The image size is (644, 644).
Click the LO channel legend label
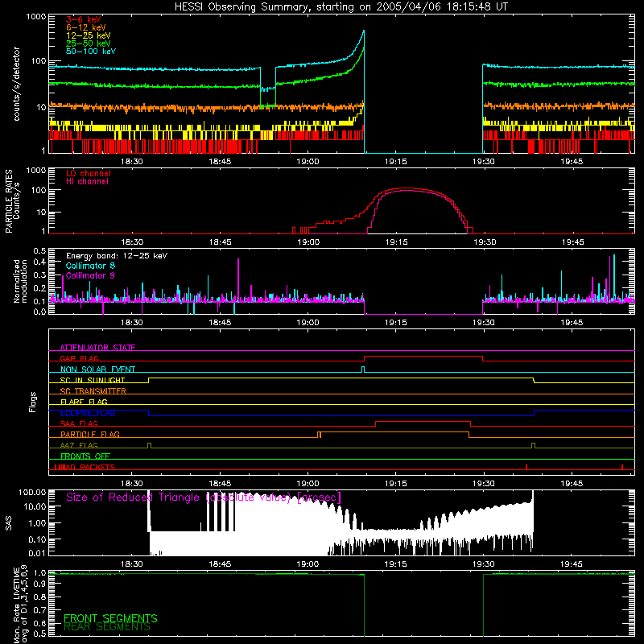pos(89,173)
